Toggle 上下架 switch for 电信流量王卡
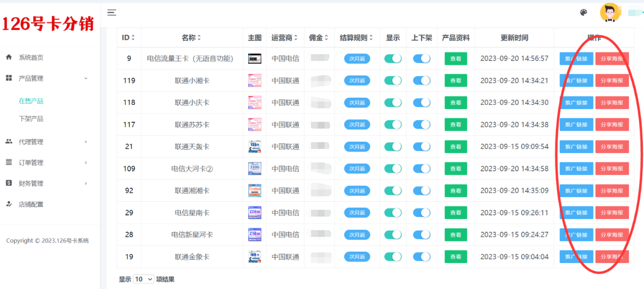 click(422, 59)
